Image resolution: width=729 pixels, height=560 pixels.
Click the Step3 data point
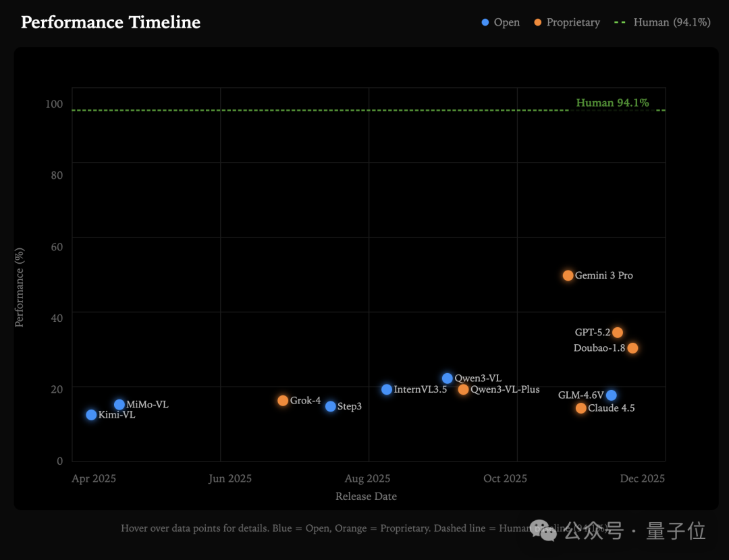(x=331, y=406)
